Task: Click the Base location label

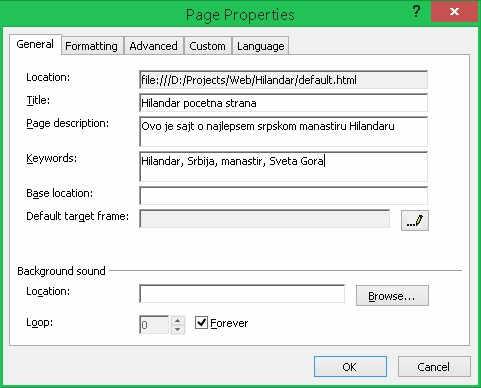Action: tap(59, 193)
